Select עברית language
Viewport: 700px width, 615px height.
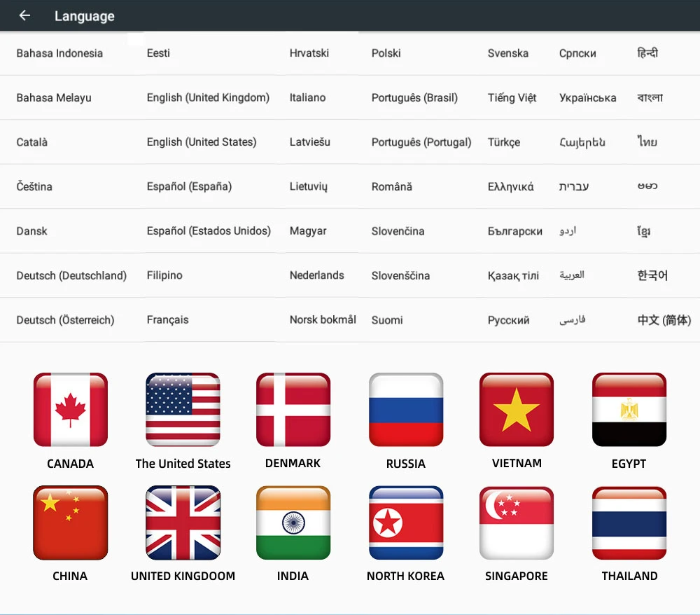574,186
